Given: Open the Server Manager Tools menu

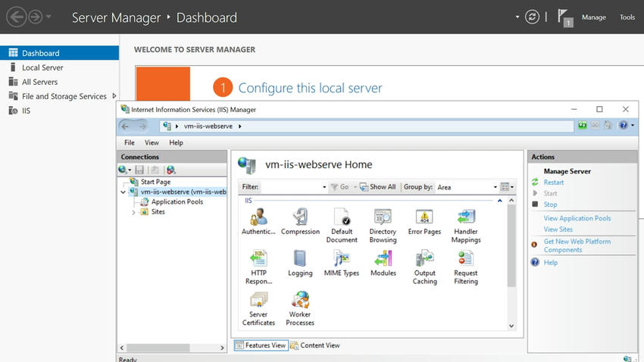Looking at the screenshot, I should tap(627, 17).
